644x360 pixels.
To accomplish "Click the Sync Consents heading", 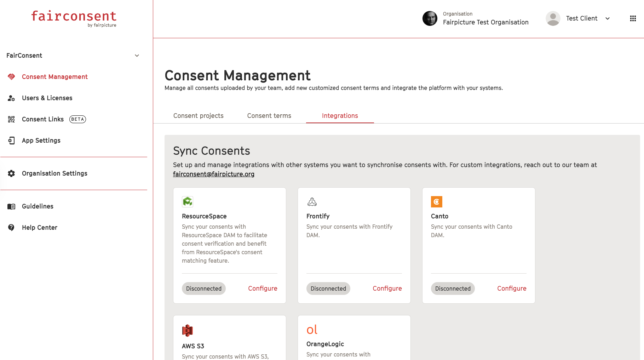I will [212, 151].
